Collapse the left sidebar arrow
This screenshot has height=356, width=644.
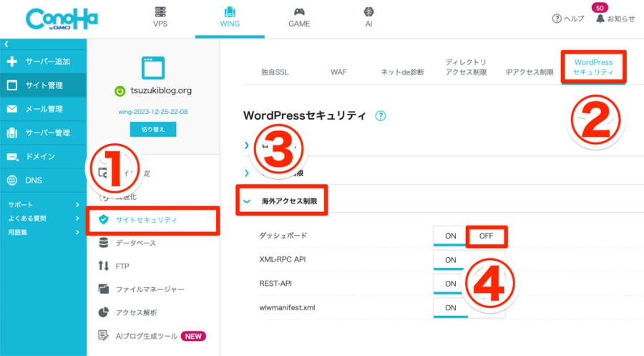click(x=6, y=44)
